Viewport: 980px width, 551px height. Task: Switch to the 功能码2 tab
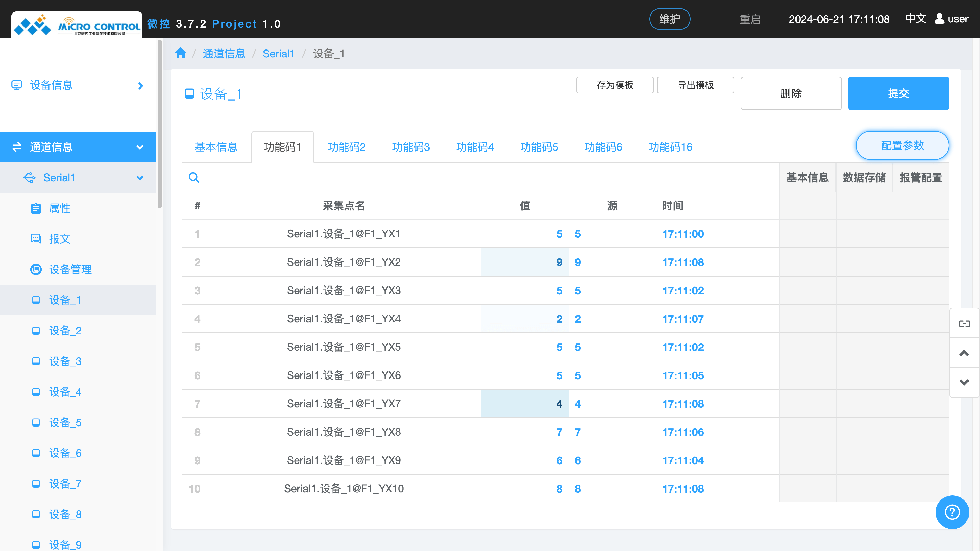point(347,147)
